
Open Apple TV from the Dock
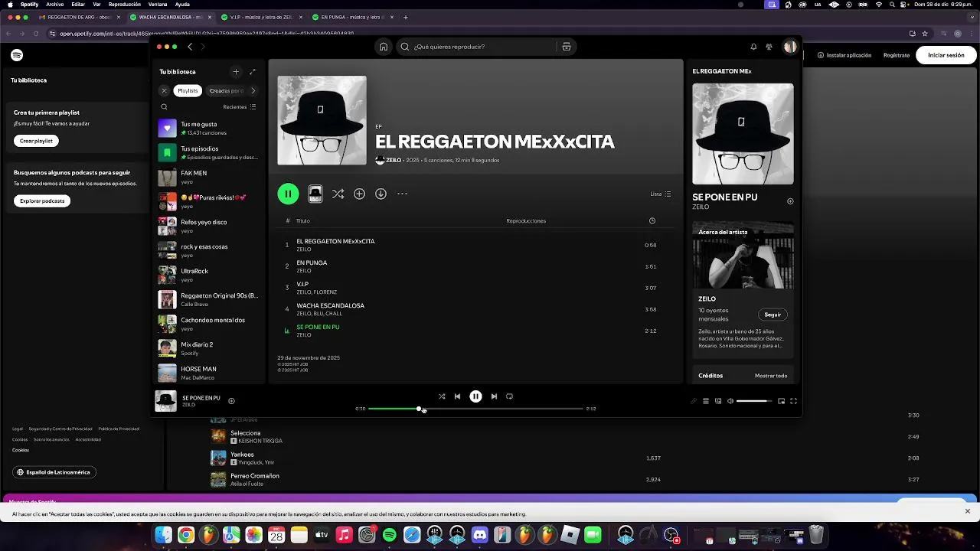(x=322, y=535)
